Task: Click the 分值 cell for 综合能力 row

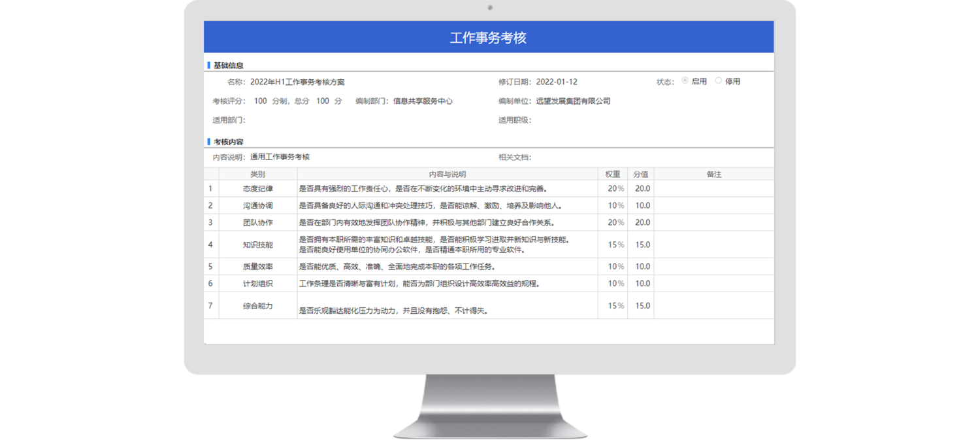Action: click(642, 306)
